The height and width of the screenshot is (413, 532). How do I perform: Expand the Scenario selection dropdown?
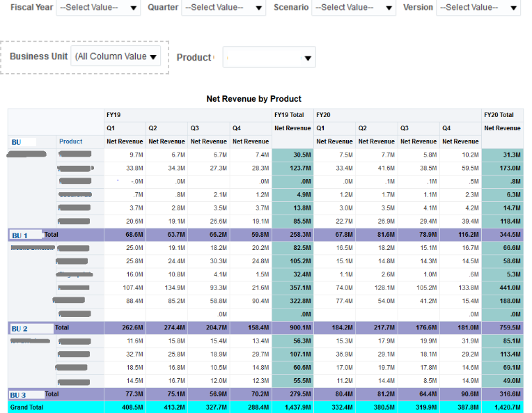(x=354, y=8)
